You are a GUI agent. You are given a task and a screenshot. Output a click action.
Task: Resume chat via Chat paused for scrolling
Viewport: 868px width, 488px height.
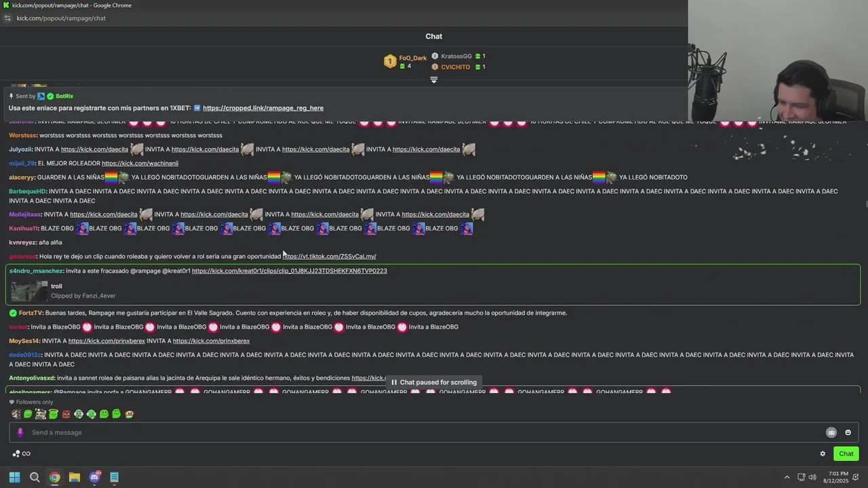pos(434,382)
